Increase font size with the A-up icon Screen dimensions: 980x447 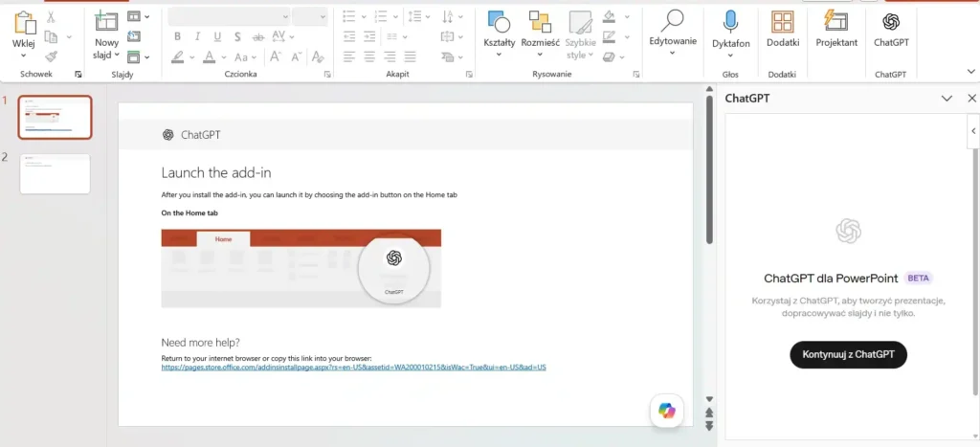coord(275,56)
